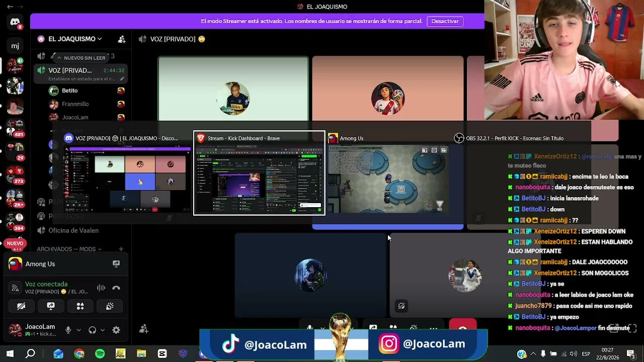
Task: Show hidden system tray icons
Action: (533, 354)
